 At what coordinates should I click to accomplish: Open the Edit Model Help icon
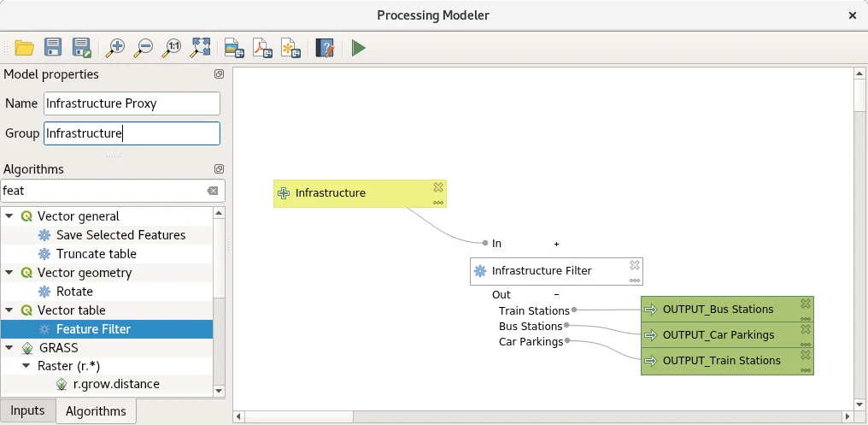point(324,48)
